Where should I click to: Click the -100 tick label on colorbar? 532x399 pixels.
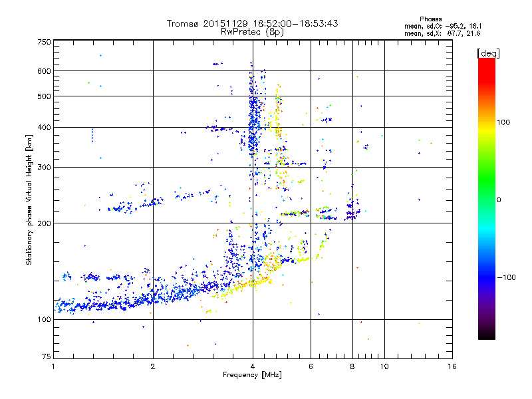(505, 277)
